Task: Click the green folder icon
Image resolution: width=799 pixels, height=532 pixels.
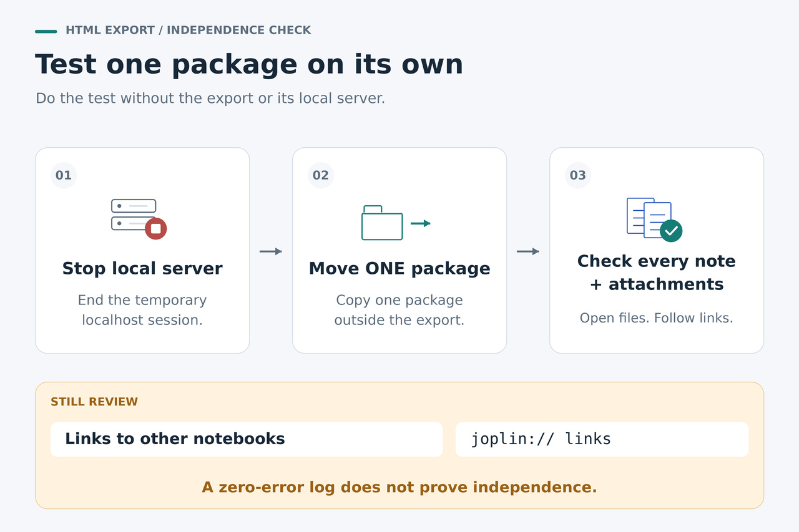Action: (x=382, y=223)
